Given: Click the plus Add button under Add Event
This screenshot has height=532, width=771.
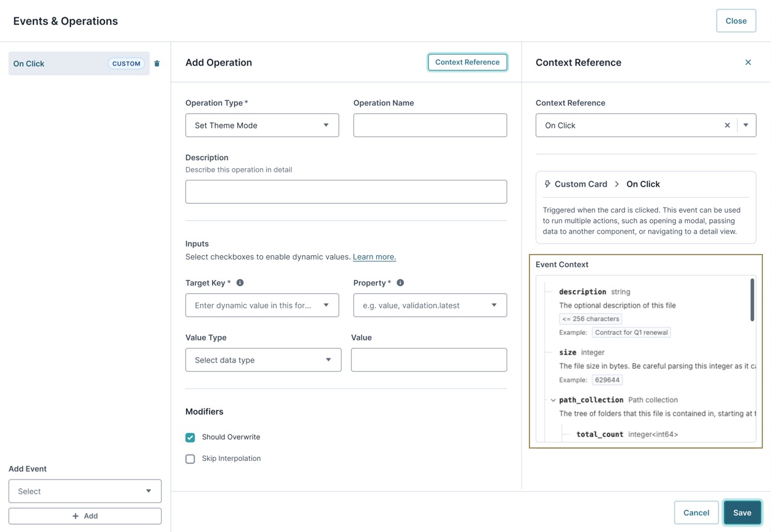Looking at the screenshot, I should (85, 516).
